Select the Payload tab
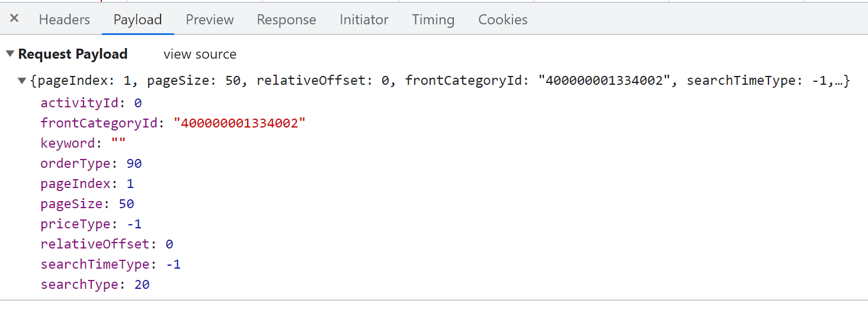This screenshot has height=309, width=868. (x=137, y=20)
